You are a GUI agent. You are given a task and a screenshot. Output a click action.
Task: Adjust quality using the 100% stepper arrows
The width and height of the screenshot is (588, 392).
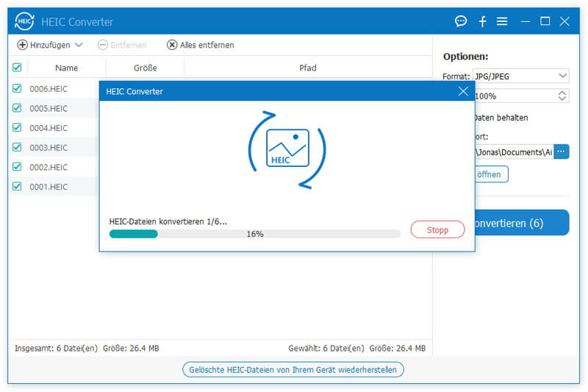tap(562, 96)
